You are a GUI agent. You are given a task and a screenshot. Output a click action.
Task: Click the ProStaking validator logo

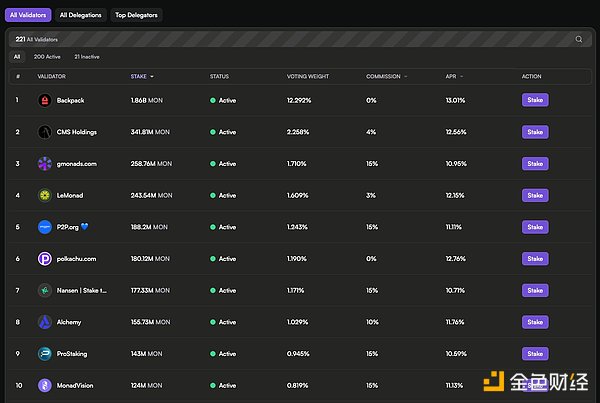tap(45, 354)
